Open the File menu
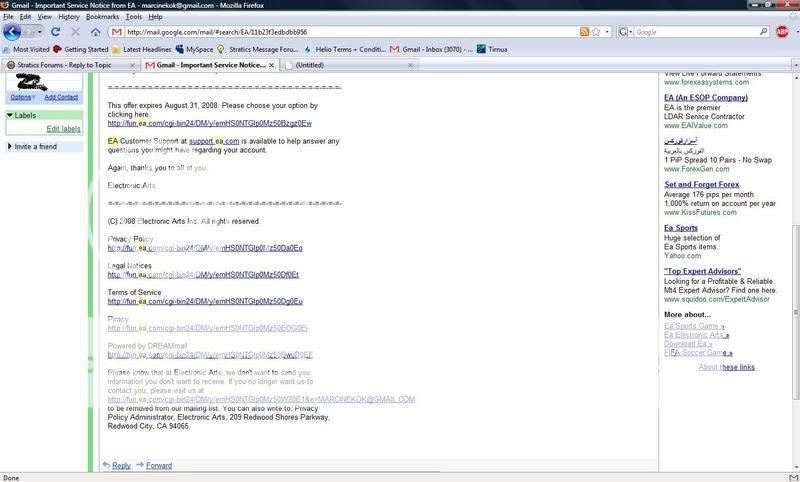The height and width of the screenshot is (482, 800). point(8,17)
